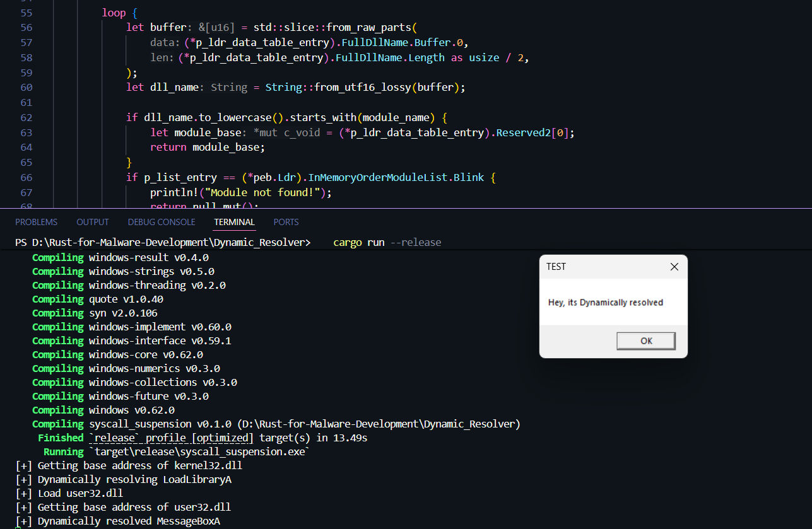Click 'Compiling windows-numerics v0.3.0' line

click(x=126, y=368)
